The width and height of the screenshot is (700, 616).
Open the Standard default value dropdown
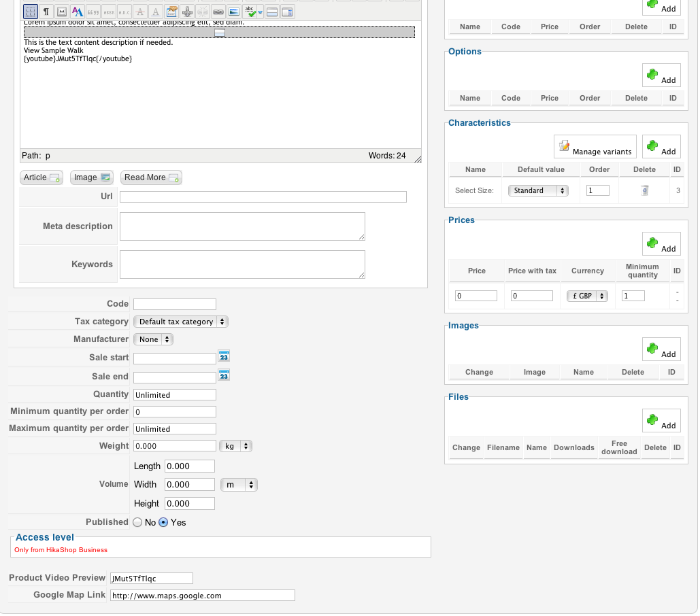[538, 191]
